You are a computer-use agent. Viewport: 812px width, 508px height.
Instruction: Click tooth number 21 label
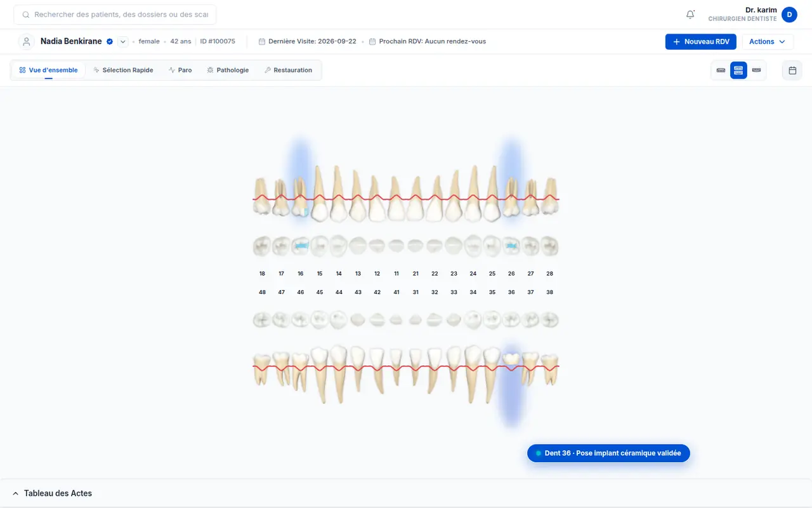point(416,274)
